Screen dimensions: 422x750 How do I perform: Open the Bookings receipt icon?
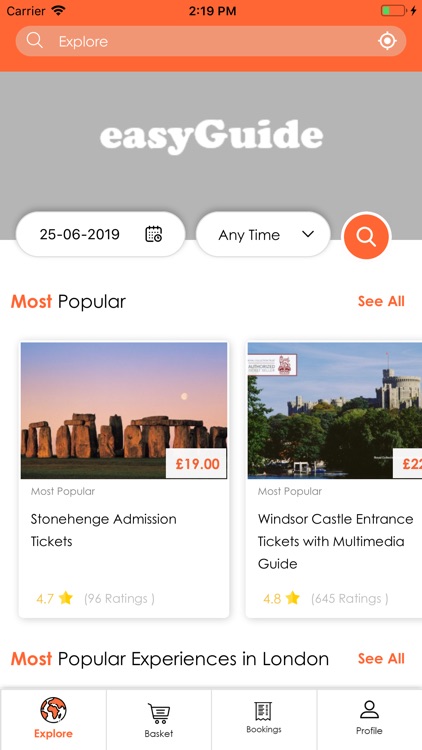click(264, 711)
